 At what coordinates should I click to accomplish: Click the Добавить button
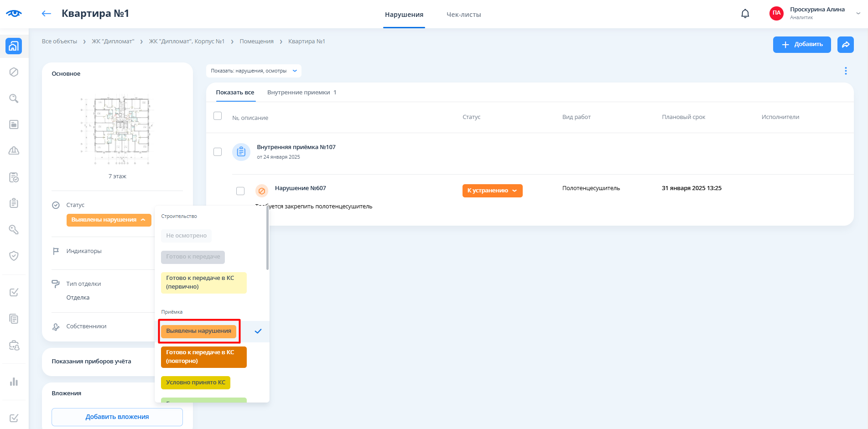(x=801, y=44)
